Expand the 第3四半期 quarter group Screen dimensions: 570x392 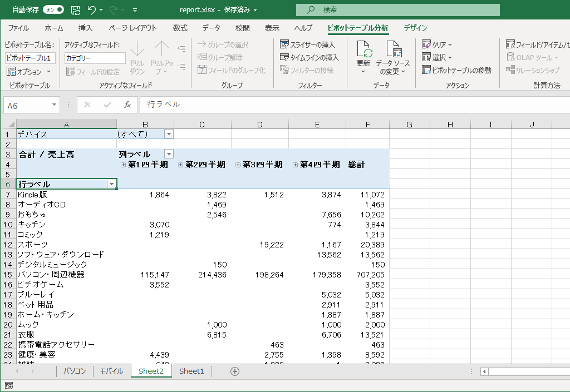click(238, 165)
